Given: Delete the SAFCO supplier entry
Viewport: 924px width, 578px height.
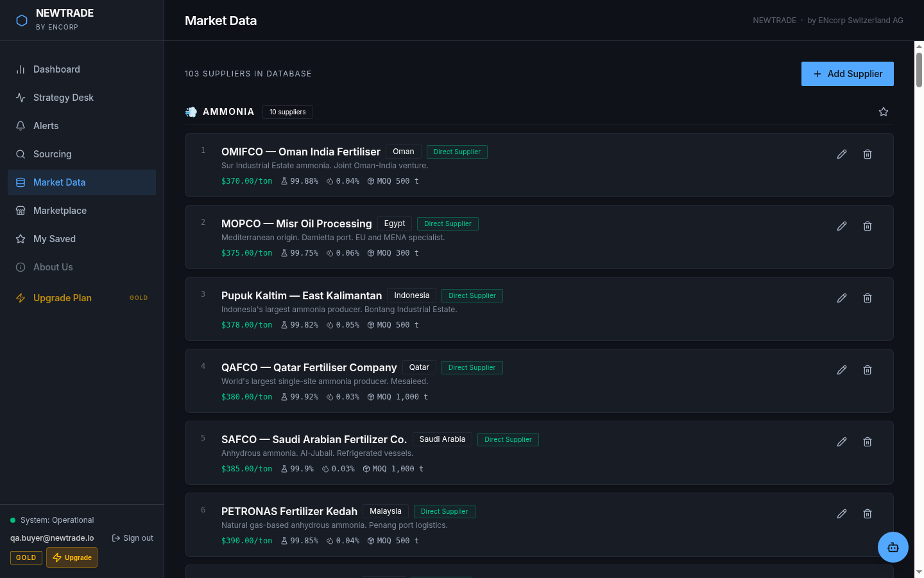Looking at the screenshot, I should (x=868, y=442).
